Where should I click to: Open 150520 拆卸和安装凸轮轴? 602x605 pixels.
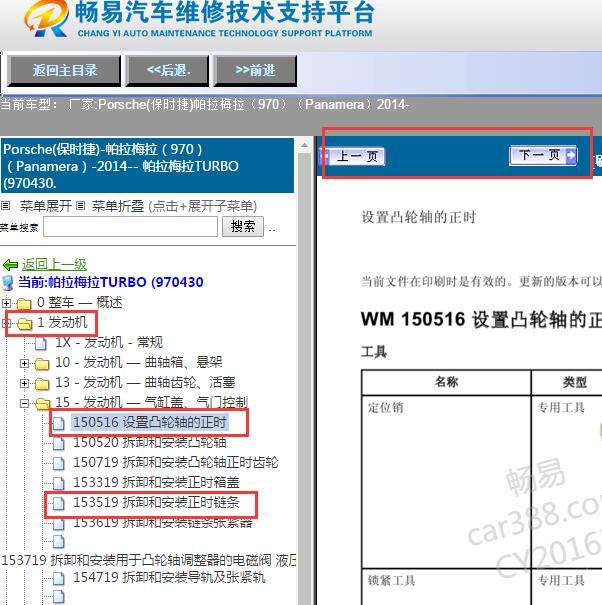pos(150,442)
